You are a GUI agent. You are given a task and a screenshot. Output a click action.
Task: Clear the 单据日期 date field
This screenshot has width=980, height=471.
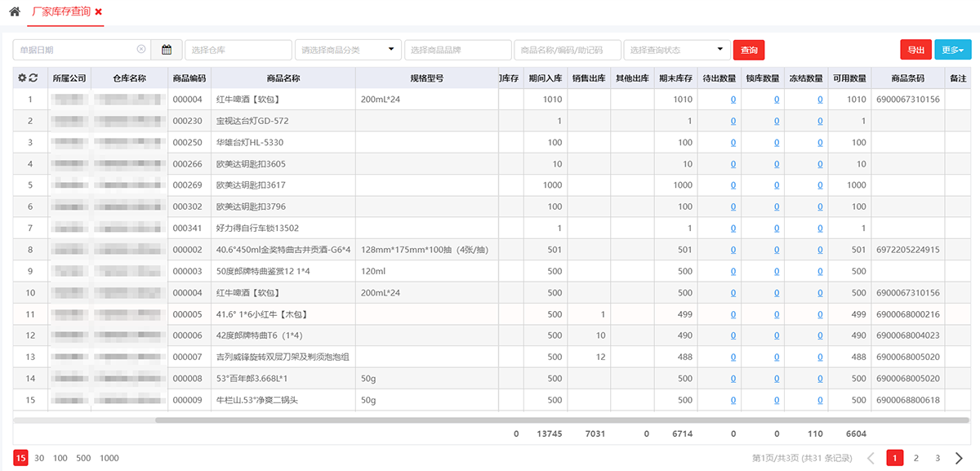(141, 50)
